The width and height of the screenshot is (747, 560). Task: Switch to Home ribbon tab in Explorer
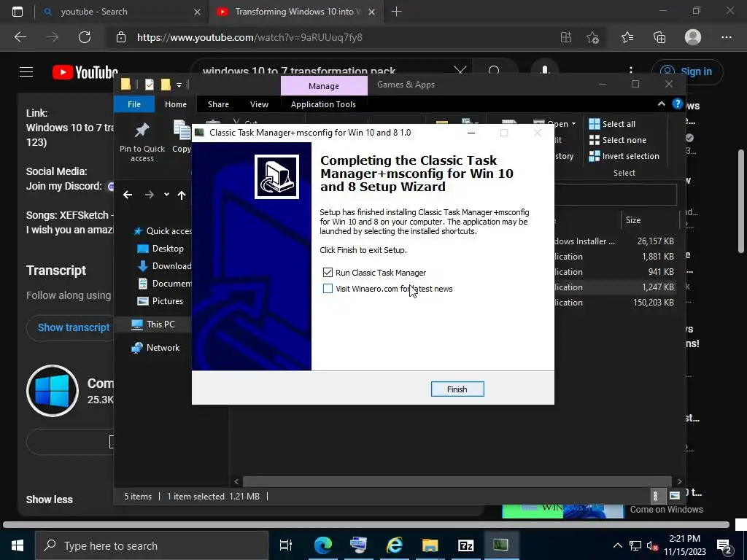176,104
